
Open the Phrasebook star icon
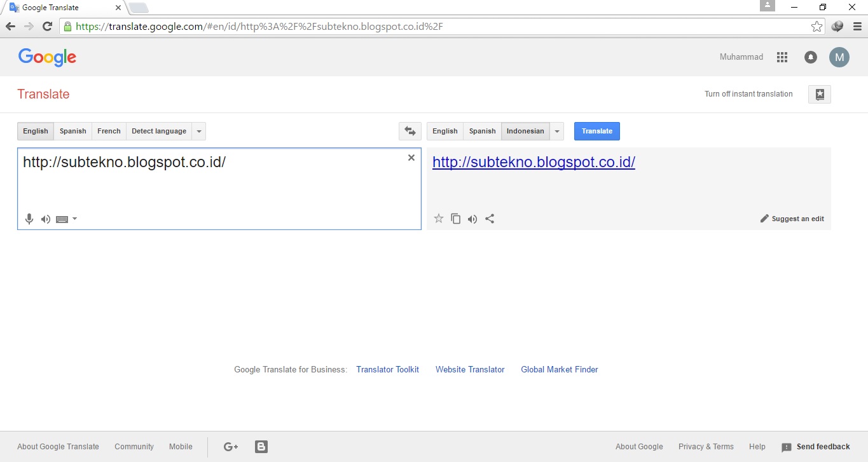click(x=820, y=94)
